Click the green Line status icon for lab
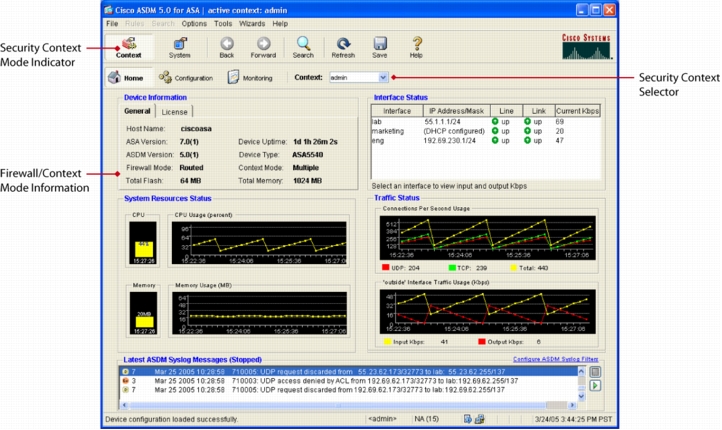The height and width of the screenshot is (430, 722). [x=495, y=122]
